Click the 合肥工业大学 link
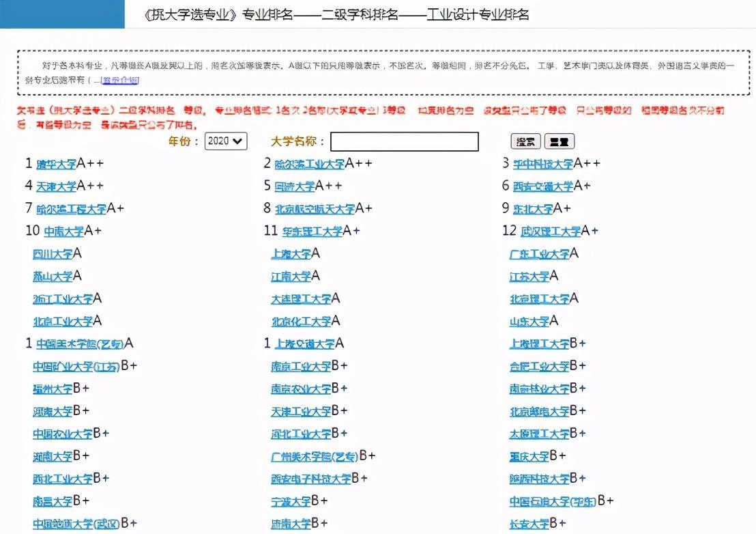The width and height of the screenshot is (756, 534). point(539,367)
